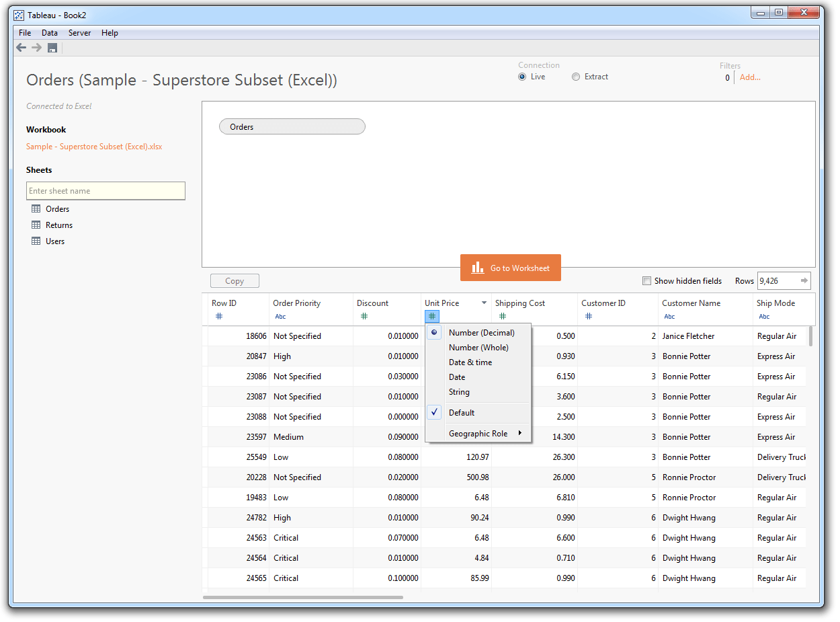Select the Live connection radio button

pos(522,77)
